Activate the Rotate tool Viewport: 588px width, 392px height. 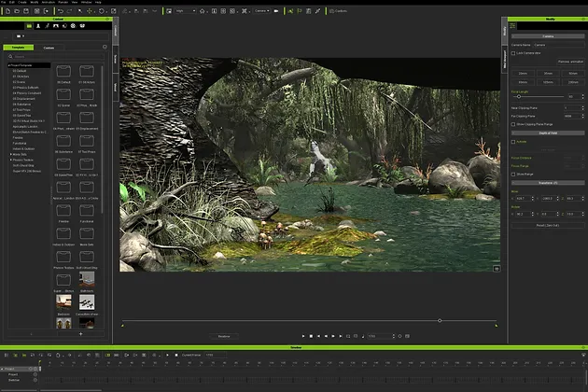(x=101, y=11)
